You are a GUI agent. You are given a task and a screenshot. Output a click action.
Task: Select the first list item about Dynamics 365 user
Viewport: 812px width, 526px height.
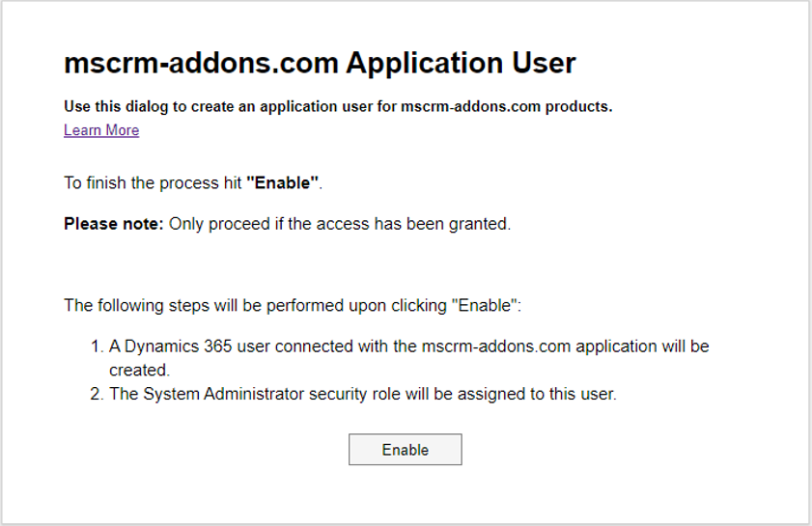click(x=400, y=358)
